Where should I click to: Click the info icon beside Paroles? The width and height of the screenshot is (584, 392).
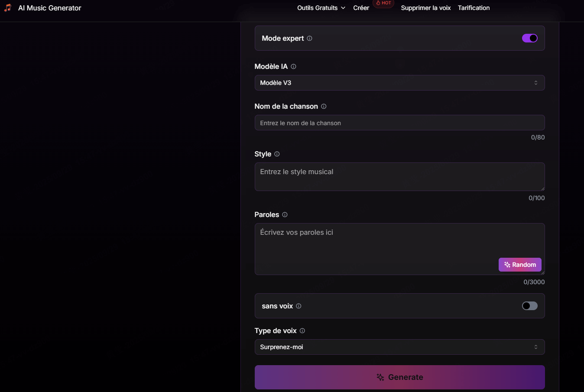coord(285,214)
